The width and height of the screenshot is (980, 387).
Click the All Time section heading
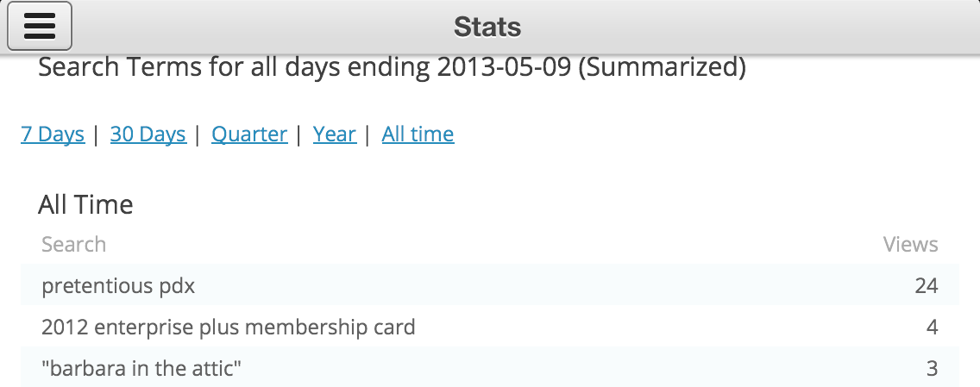(85, 205)
